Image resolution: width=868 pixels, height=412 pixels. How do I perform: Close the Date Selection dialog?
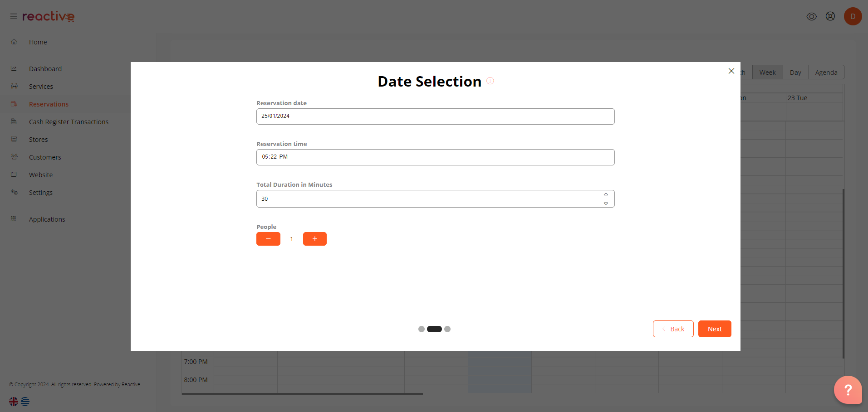click(731, 71)
